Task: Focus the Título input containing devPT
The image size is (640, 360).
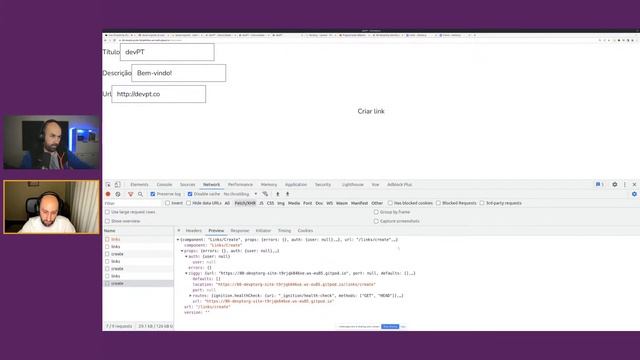Action: coord(167,52)
